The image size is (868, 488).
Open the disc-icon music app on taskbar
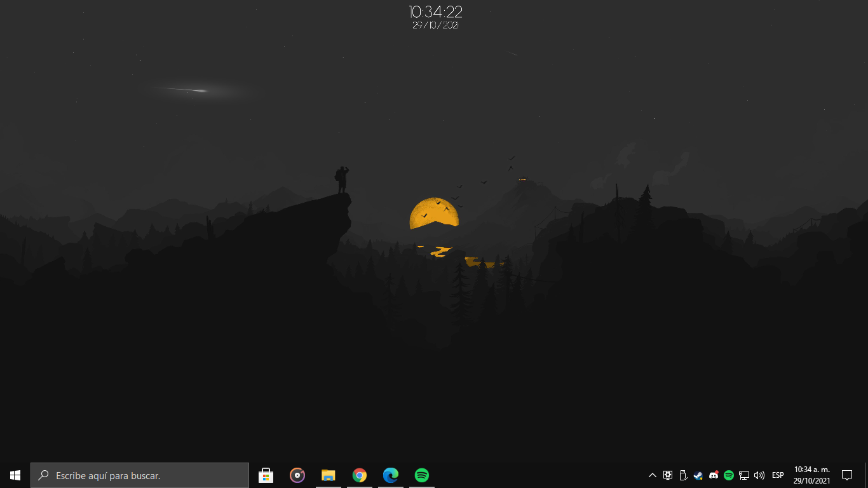pos(297,475)
